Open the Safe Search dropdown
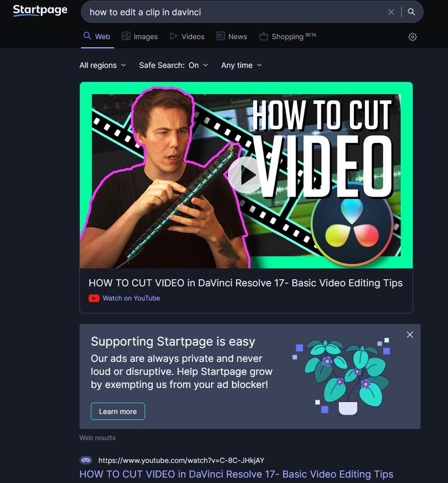 click(x=173, y=65)
